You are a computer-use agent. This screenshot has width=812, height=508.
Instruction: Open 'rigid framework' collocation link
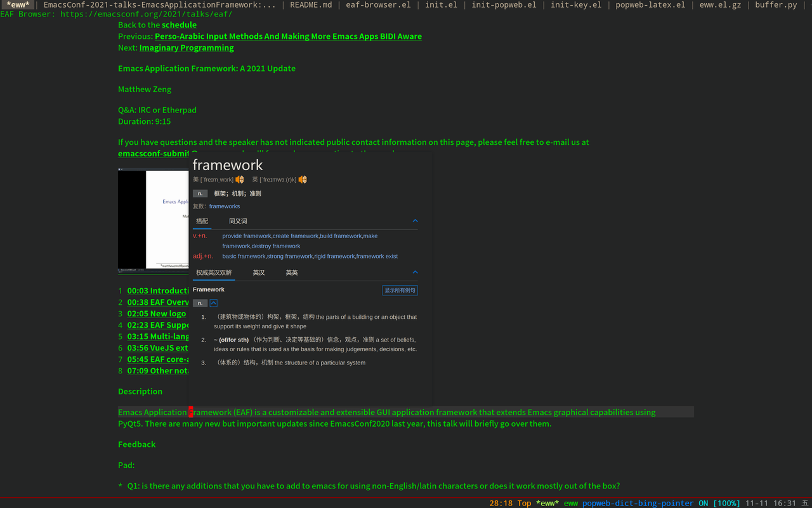coord(334,257)
